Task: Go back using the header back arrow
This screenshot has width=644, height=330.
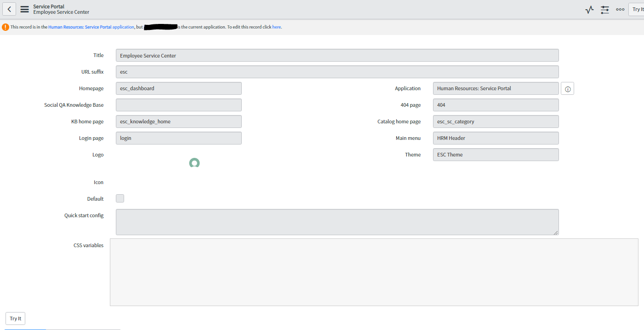Action: 9,9
